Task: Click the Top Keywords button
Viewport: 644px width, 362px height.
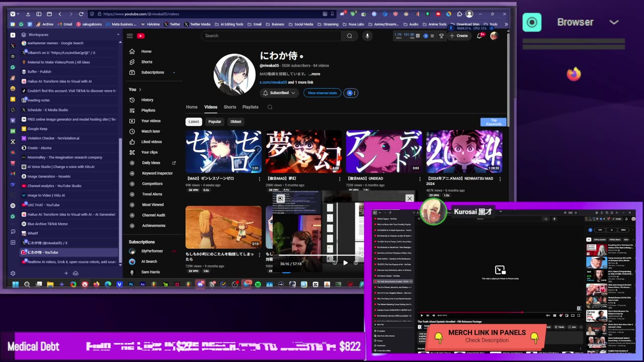Action: tap(494, 122)
